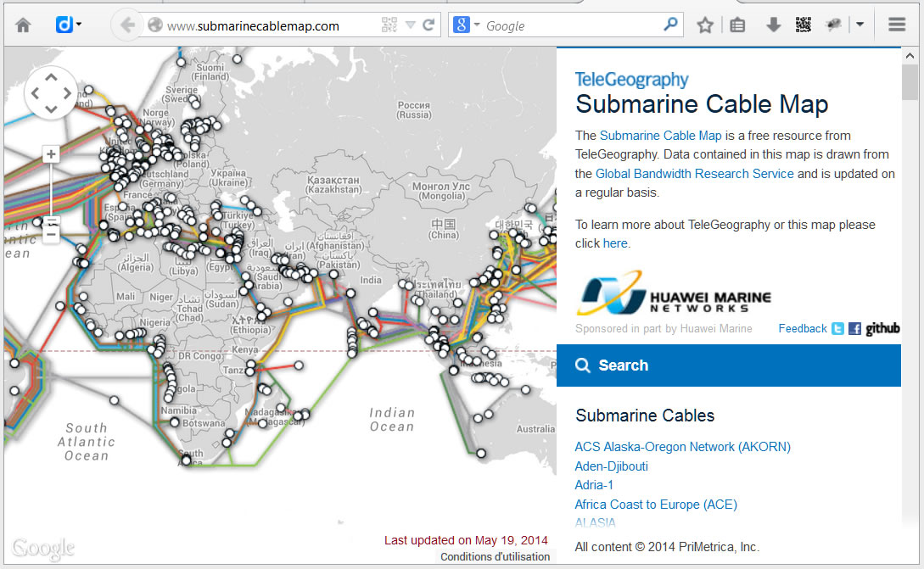Screen dimensions: 924x569
Task: Click inside the Google search box
Action: tap(572, 26)
